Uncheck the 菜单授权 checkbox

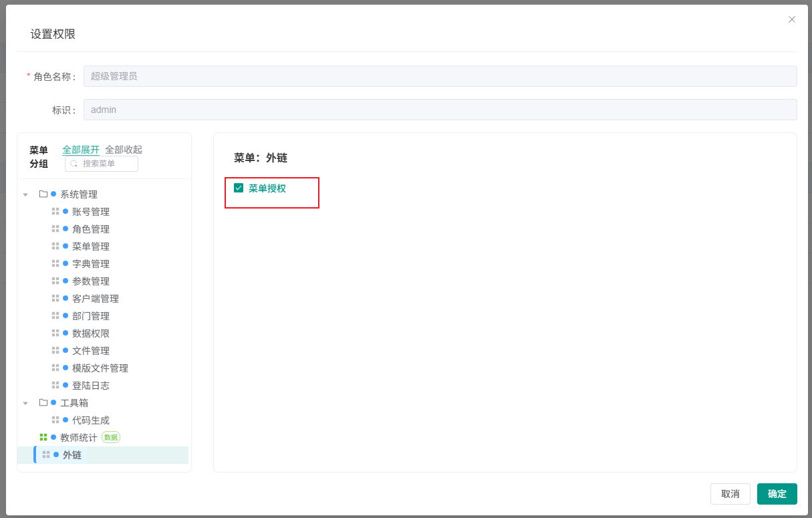pyautogui.click(x=239, y=188)
